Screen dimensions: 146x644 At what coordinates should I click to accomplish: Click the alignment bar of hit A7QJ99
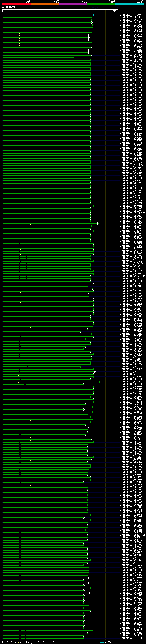(x=38, y=58)
